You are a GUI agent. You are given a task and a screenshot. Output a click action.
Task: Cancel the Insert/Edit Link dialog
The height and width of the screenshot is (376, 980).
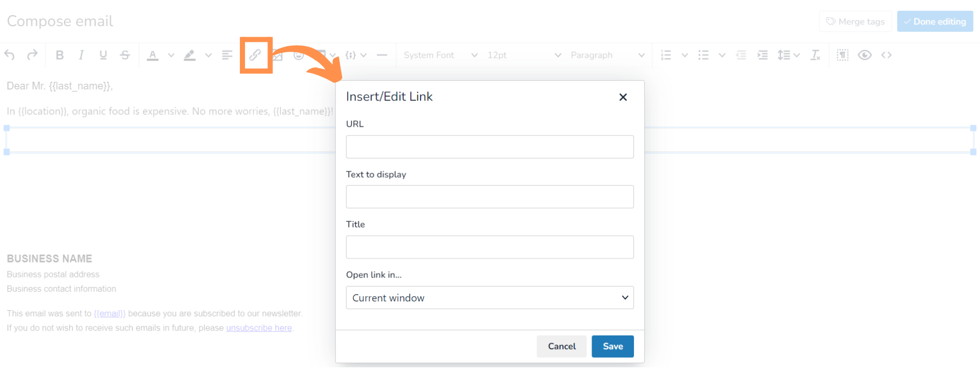561,346
